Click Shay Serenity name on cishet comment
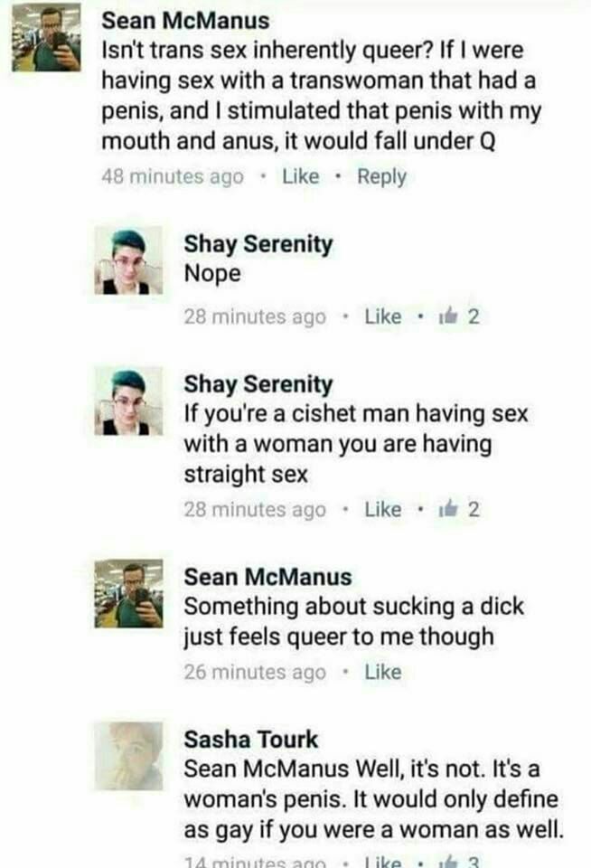 point(258,384)
